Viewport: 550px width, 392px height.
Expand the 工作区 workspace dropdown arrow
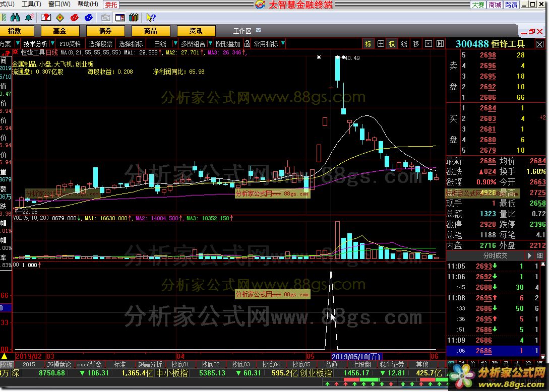point(259,31)
